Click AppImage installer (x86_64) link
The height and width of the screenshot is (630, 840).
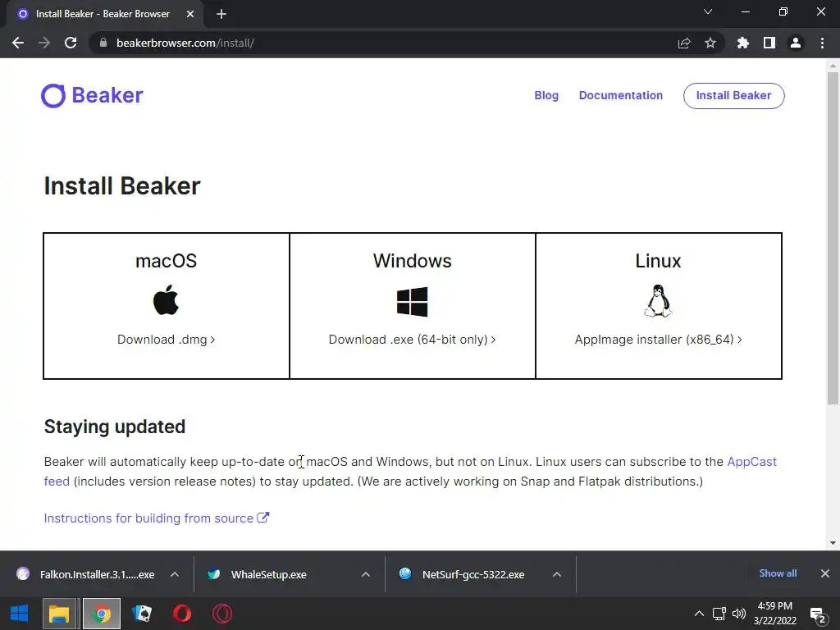[x=659, y=340]
